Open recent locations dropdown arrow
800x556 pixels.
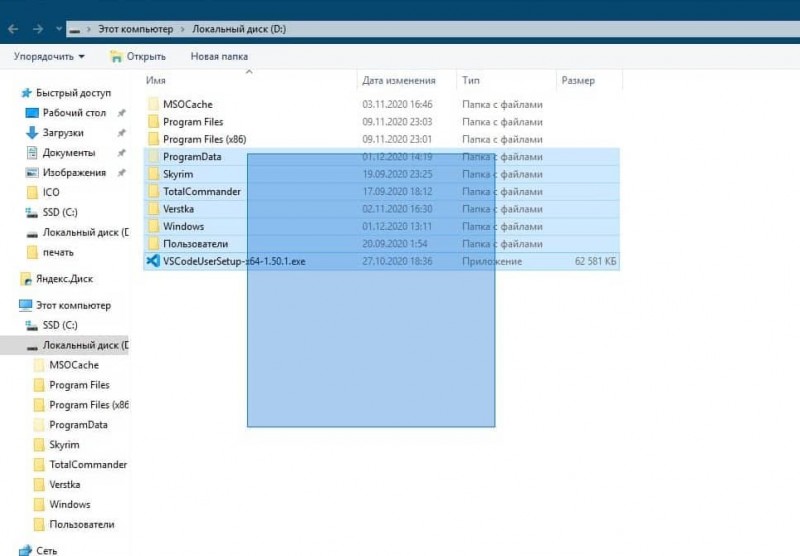[x=59, y=29]
